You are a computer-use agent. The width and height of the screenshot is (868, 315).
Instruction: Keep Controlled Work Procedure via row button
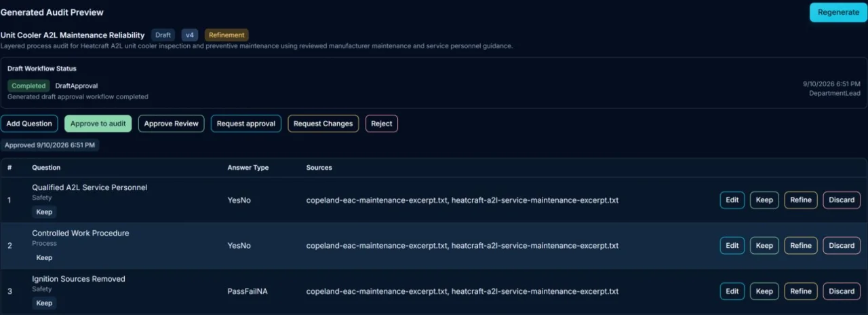pyautogui.click(x=764, y=246)
